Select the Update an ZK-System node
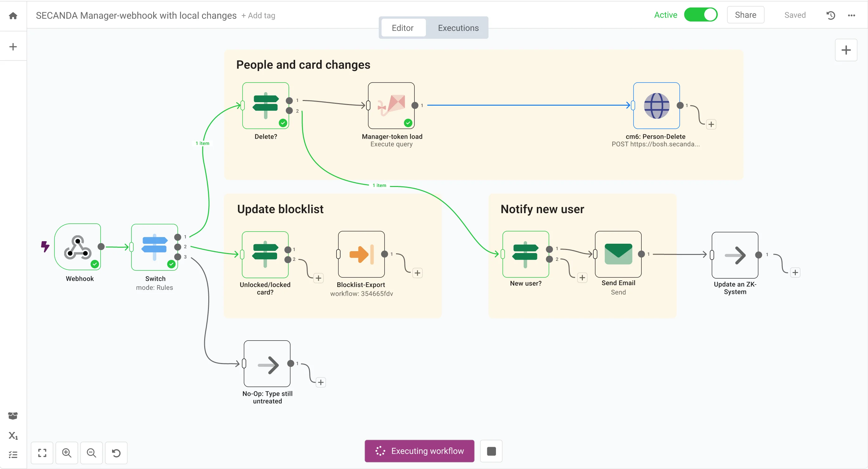The height and width of the screenshot is (469, 868). click(x=734, y=255)
